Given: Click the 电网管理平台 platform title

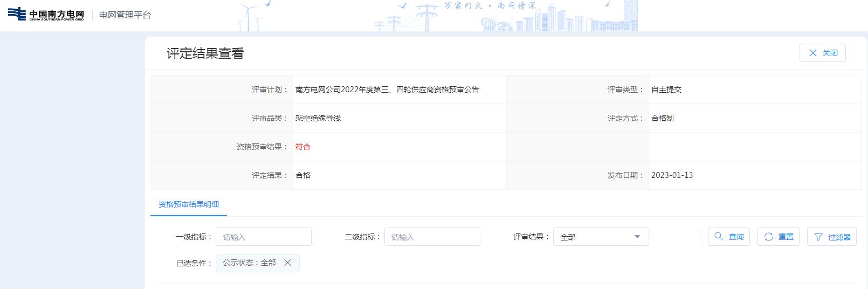Looking at the screenshot, I should click(125, 15).
